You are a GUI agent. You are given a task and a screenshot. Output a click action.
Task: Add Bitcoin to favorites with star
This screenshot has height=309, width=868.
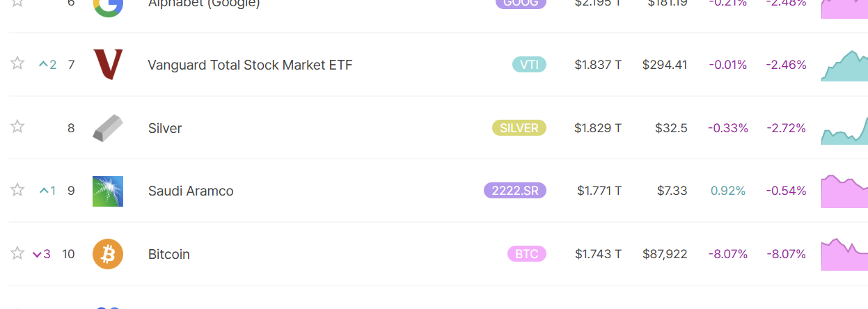pos(17,253)
